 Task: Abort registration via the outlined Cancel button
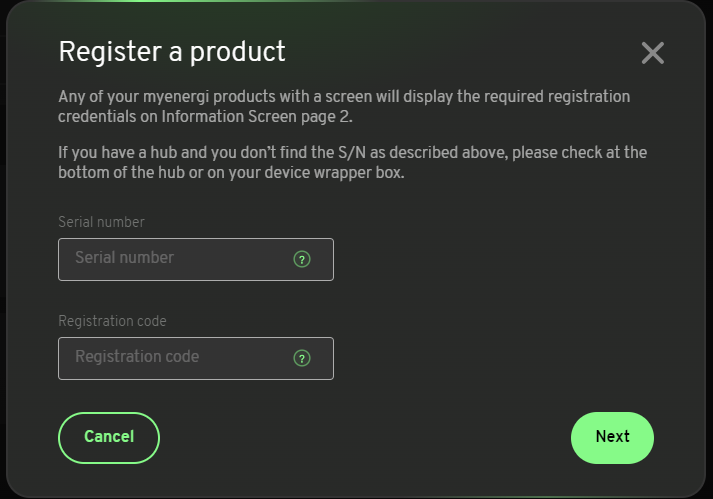click(x=109, y=438)
